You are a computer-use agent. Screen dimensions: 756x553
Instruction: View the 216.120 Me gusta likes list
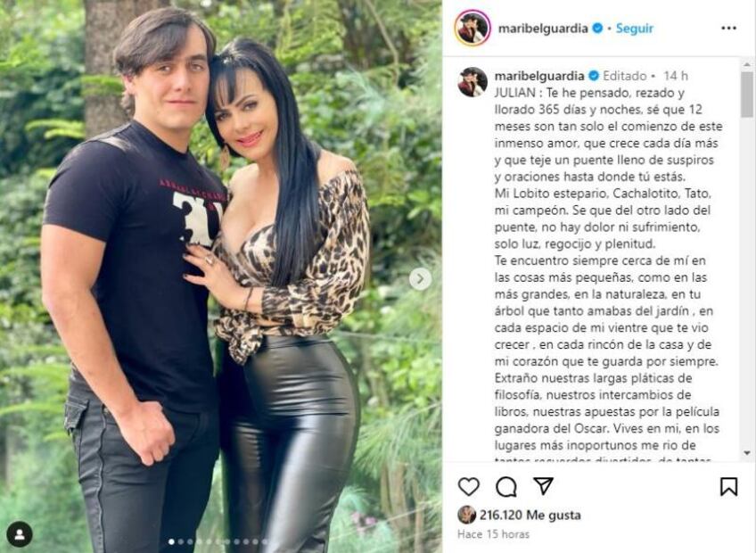click(530, 516)
